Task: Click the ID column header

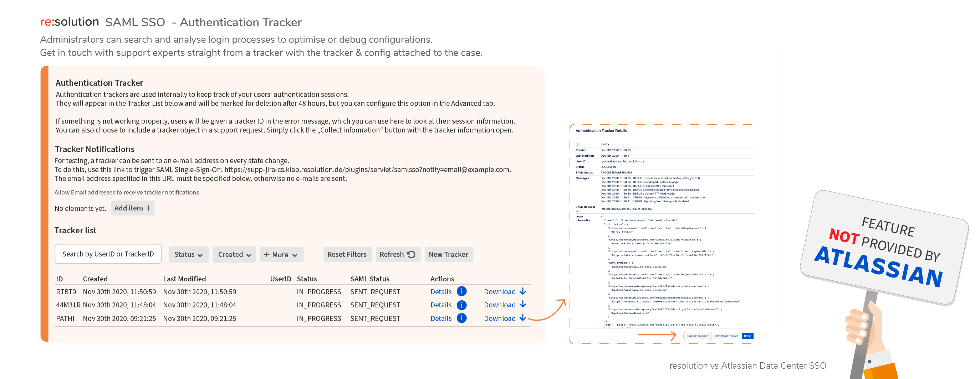Action: (59, 279)
